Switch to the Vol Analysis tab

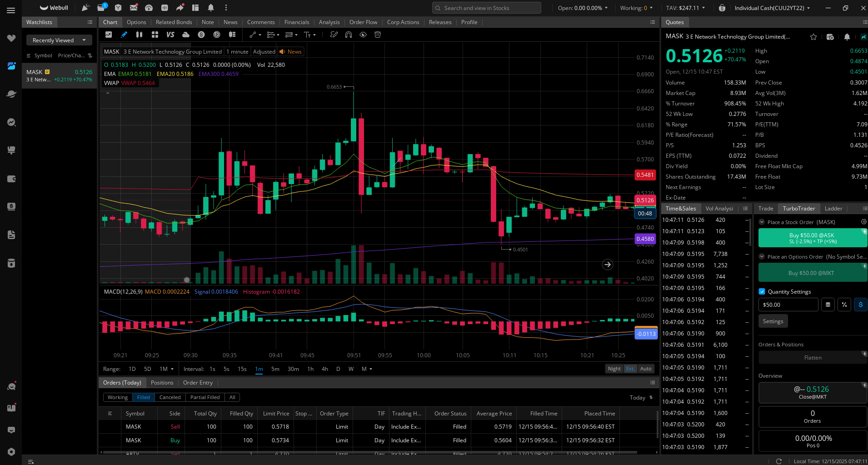(719, 208)
